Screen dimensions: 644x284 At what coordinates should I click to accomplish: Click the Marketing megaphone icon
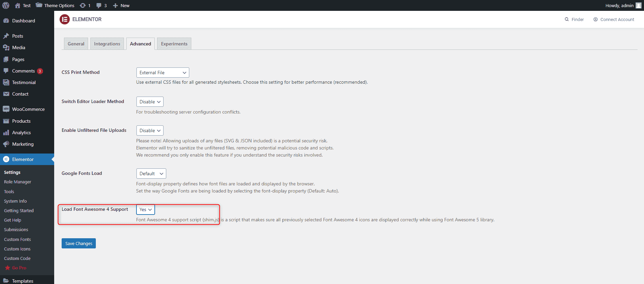pyautogui.click(x=6, y=144)
